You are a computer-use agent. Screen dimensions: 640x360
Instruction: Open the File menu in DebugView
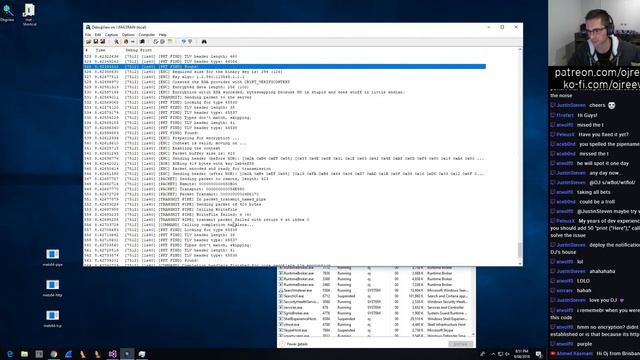[88, 35]
